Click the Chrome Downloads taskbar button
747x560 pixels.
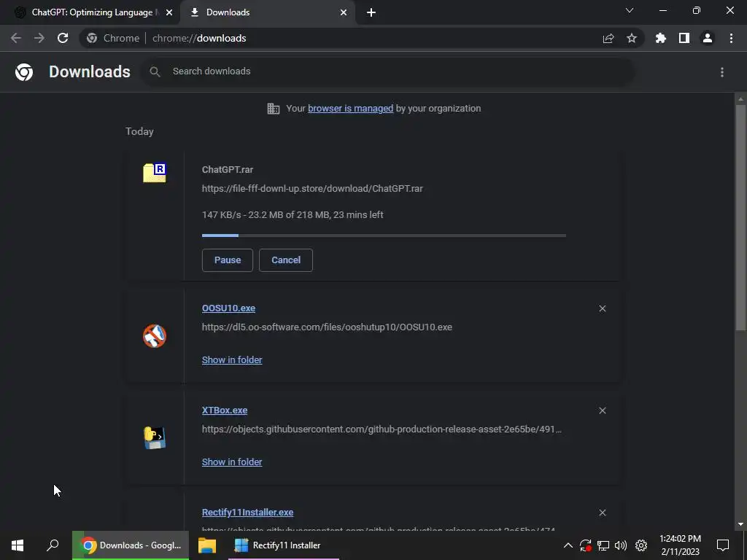(x=131, y=545)
